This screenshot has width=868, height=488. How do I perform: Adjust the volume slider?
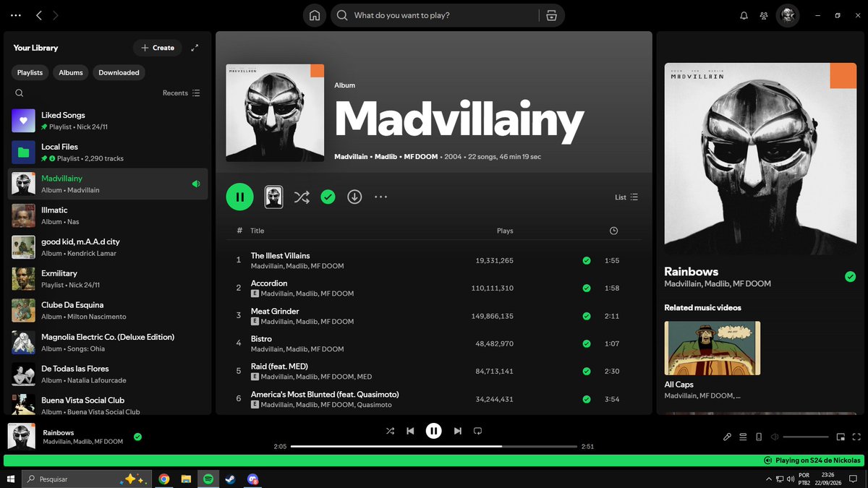tap(806, 437)
